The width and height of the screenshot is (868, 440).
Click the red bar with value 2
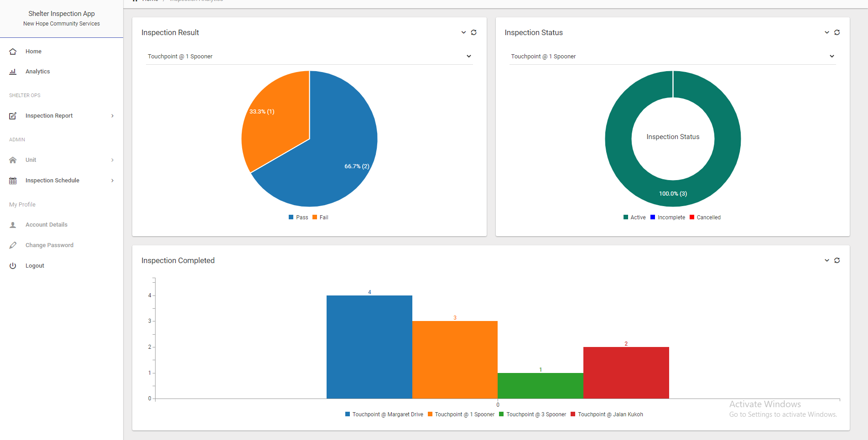point(626,373)
